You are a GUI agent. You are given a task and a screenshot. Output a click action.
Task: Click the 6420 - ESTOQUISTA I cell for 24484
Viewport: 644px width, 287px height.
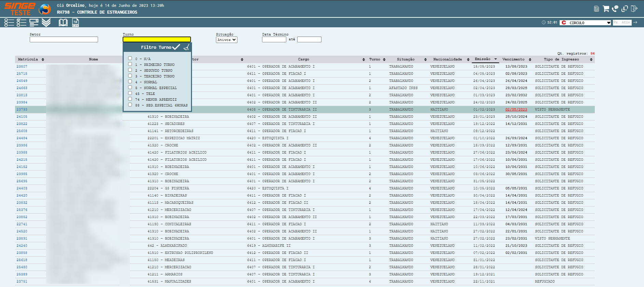click(268, 138)
